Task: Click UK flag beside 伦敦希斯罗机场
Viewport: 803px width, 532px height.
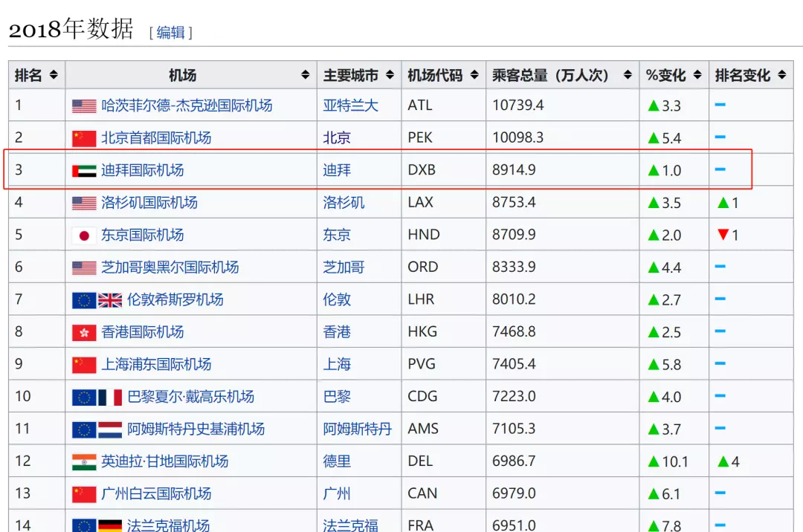Action: [x=110, y=300]
